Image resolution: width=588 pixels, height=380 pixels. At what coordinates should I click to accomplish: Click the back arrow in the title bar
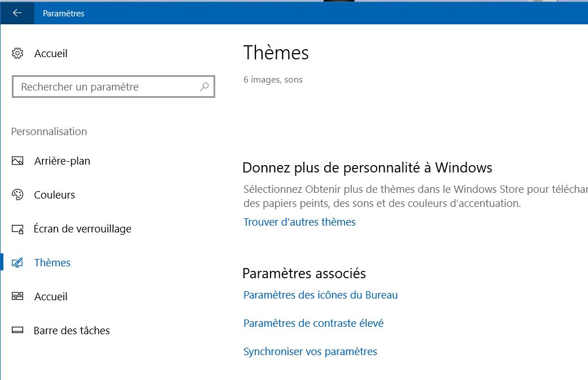coord(17,13)
